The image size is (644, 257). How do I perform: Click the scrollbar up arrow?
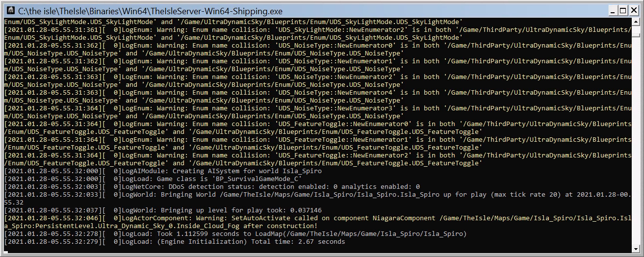point(636,22)
